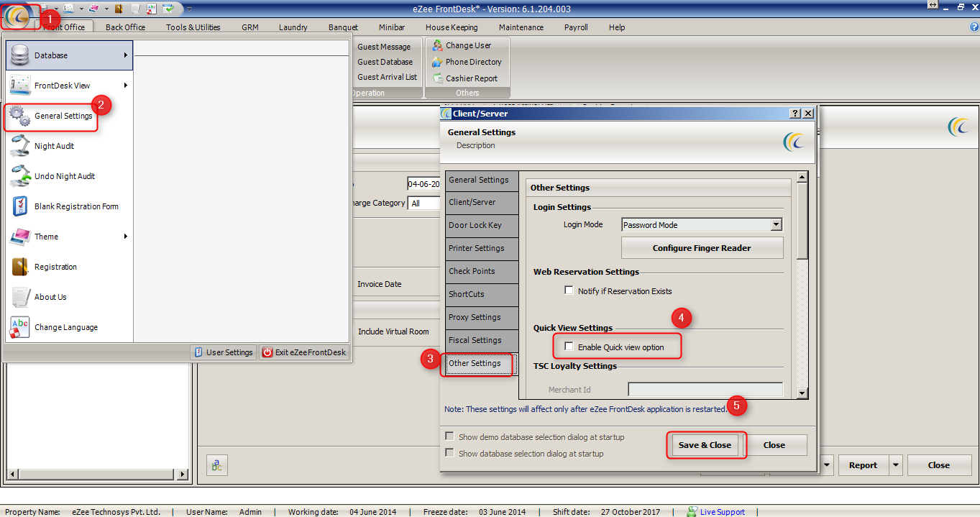The width and height of the screenshot is (980, 517).
Task: Click Configure Finger Reader button
Action: pos(702,248)
